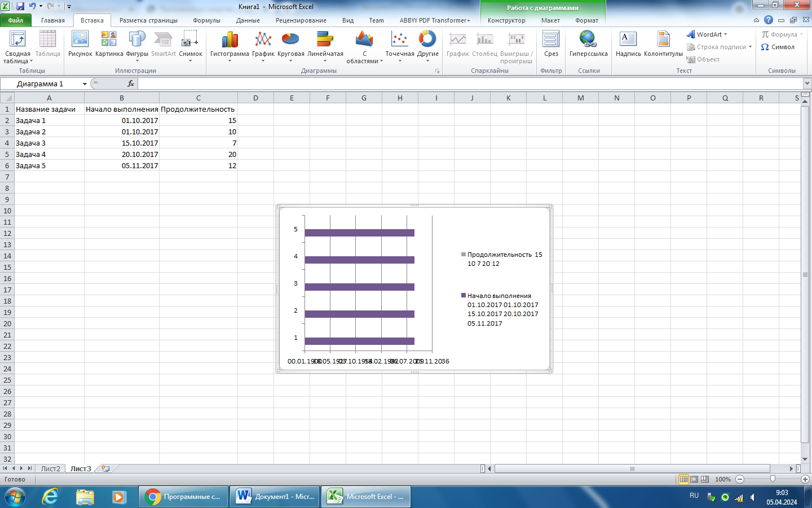This screenshot has width=812, height=508.
Task: Switch to Page Break Preview in status bar
Action: point(705,479)
